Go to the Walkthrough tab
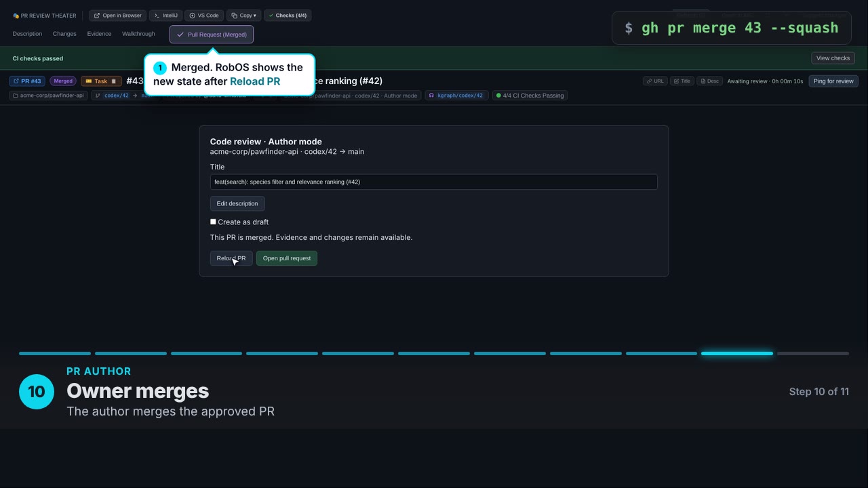This screenshot has width=868, height=488. tap(138, 34)
